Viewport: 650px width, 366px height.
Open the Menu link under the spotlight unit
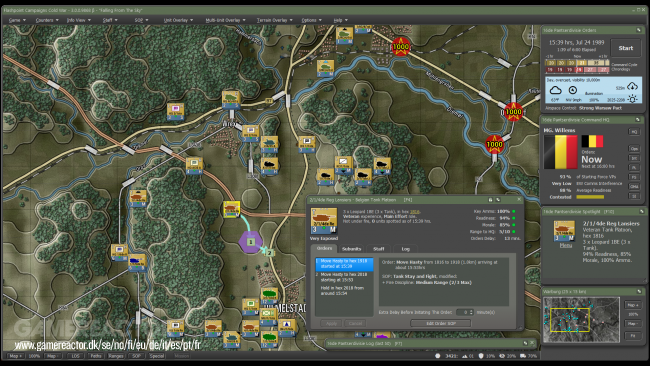point(565,245)
